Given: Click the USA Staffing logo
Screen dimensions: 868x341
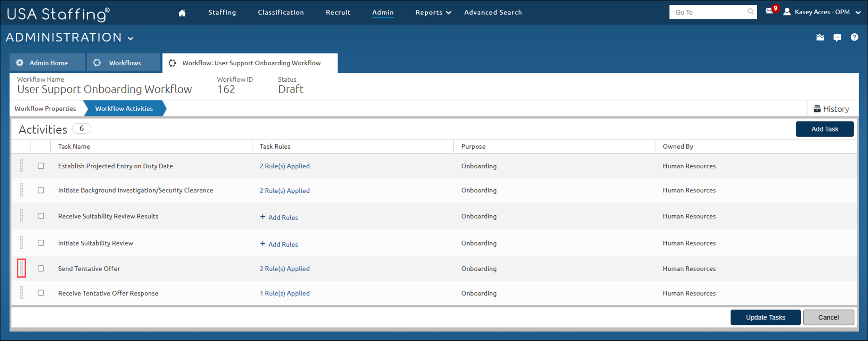Looking at the screenshot, I should (58, 14).
